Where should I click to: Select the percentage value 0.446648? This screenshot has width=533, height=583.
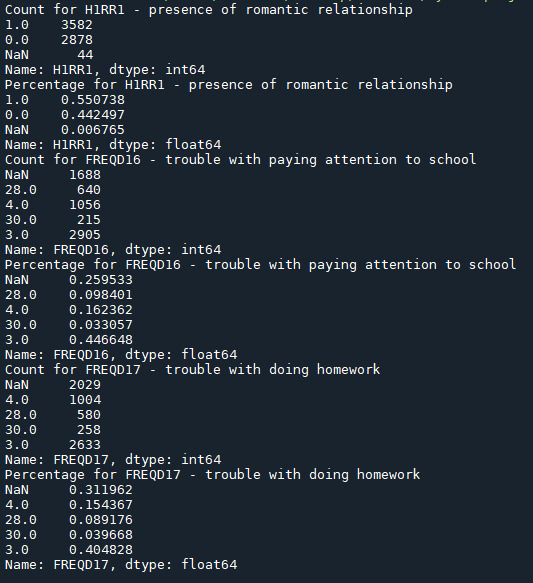[x=101, y=339]
